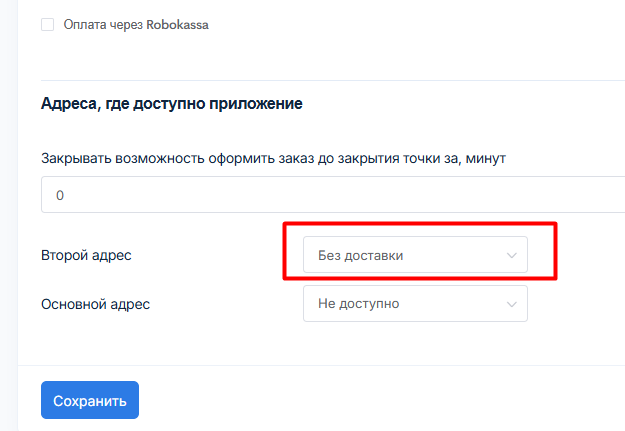Image resolution: width=625 pixels, height=431 pixels.
Task: Open the Не доступно dropdown
Action: (415, 303)
